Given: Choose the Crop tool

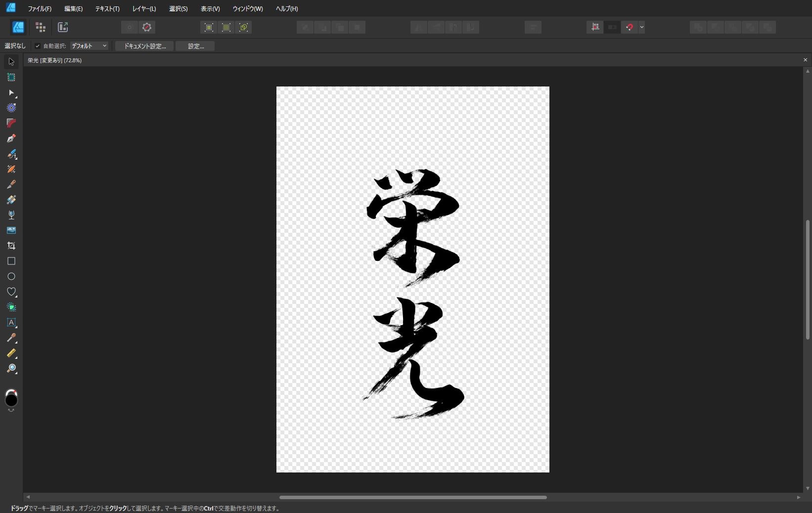Looking at the screenshot, I should (x=11, y=246).
